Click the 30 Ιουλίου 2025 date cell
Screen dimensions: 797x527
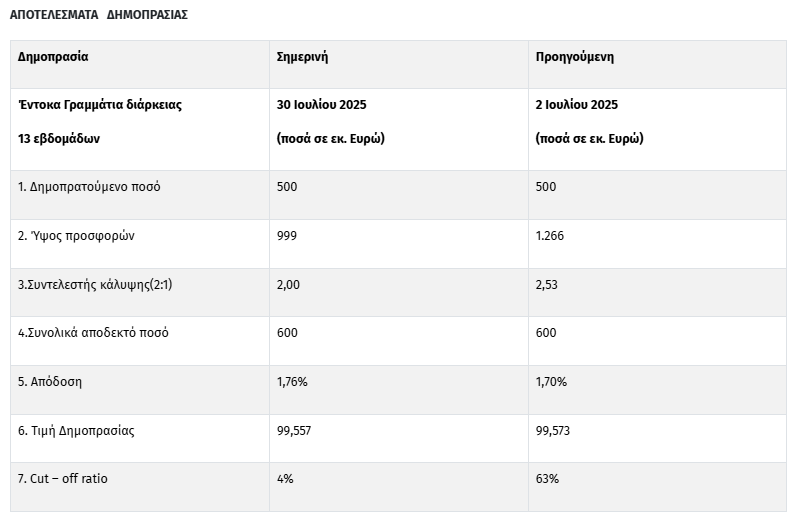pos(323,104)
